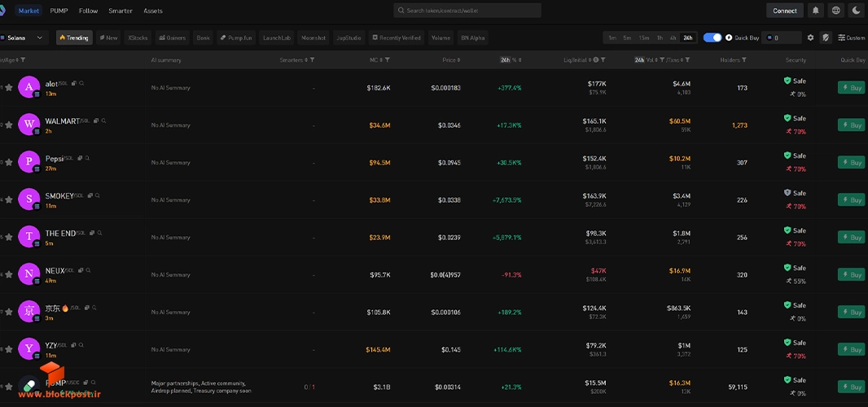Buy the alot token
Screen dimensions: 868x407
coord(852,87)
